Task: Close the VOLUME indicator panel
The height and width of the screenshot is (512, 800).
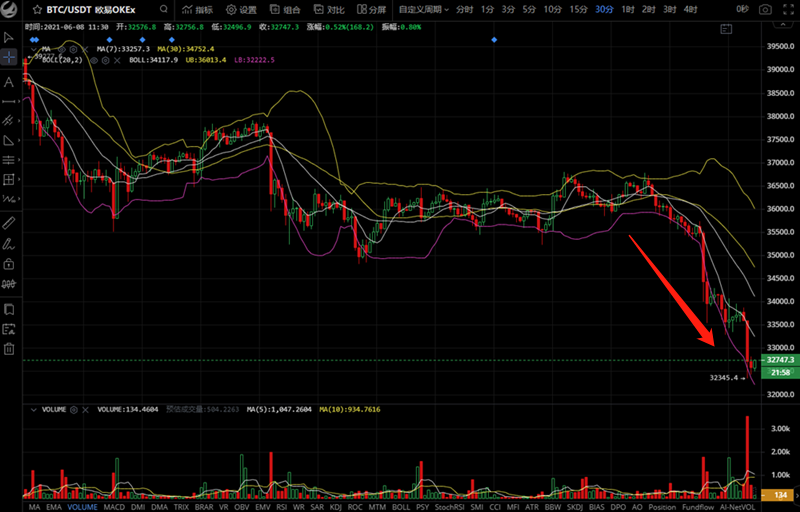Action: (85, 409)
